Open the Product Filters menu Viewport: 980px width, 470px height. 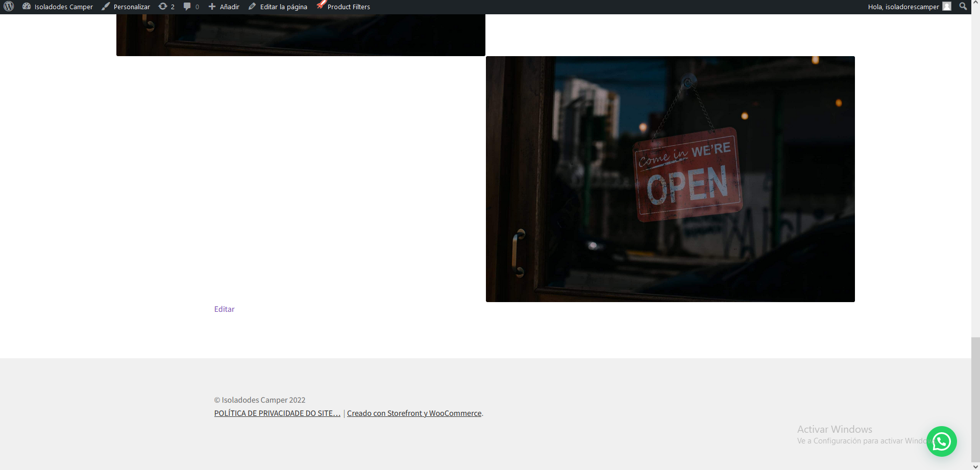(x=344, y=7)
